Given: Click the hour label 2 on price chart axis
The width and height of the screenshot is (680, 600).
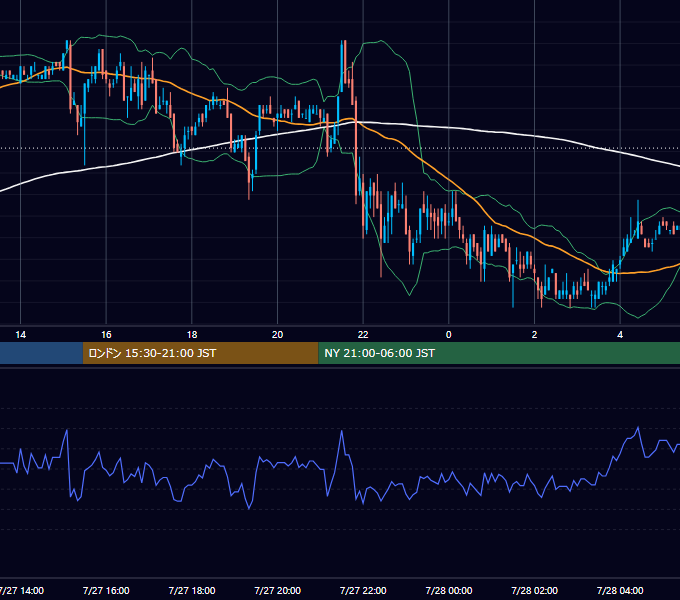Looking at the screenshot, I should [534, 335].
